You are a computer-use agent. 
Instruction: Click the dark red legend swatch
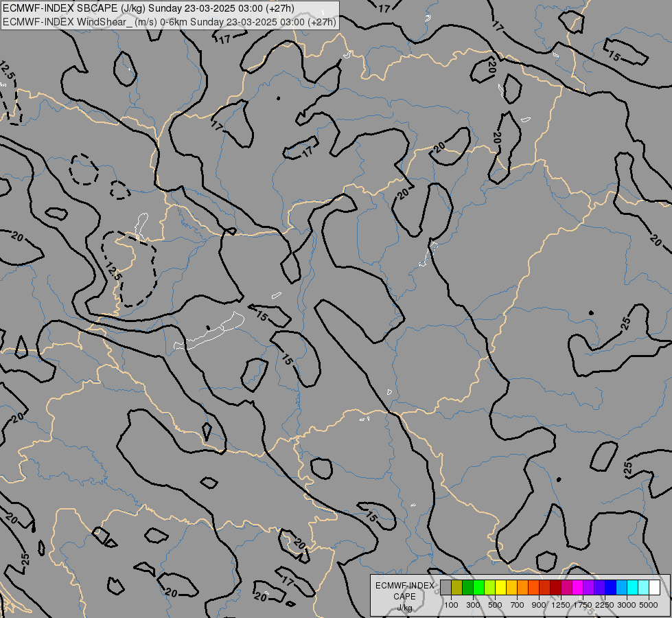[x=555, y=587]
